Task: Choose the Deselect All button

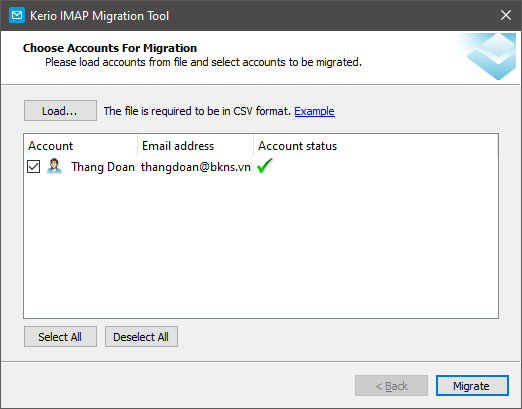Action: [141, 337]
